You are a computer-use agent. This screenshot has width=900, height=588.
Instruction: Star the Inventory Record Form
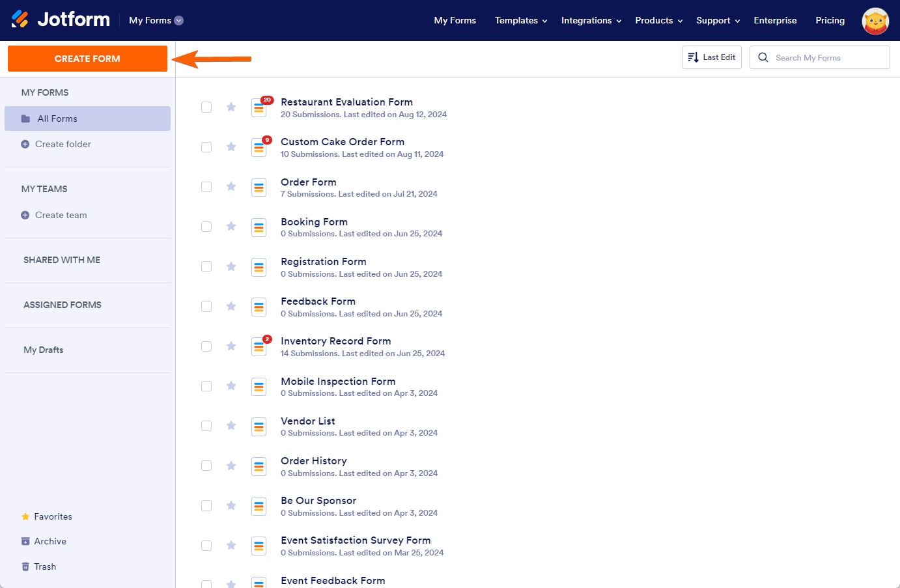[231, 346]
